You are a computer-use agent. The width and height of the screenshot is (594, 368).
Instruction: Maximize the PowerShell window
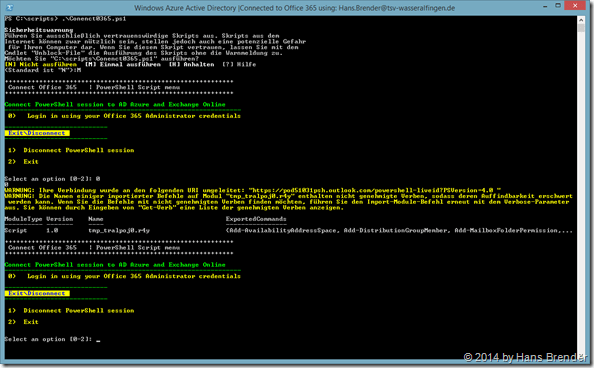(558, 6)
